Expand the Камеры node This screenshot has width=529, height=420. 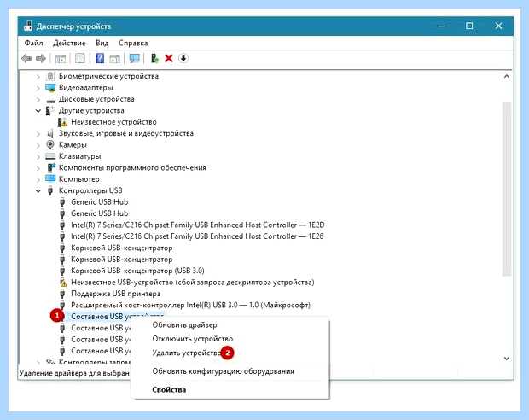(38, 145)
